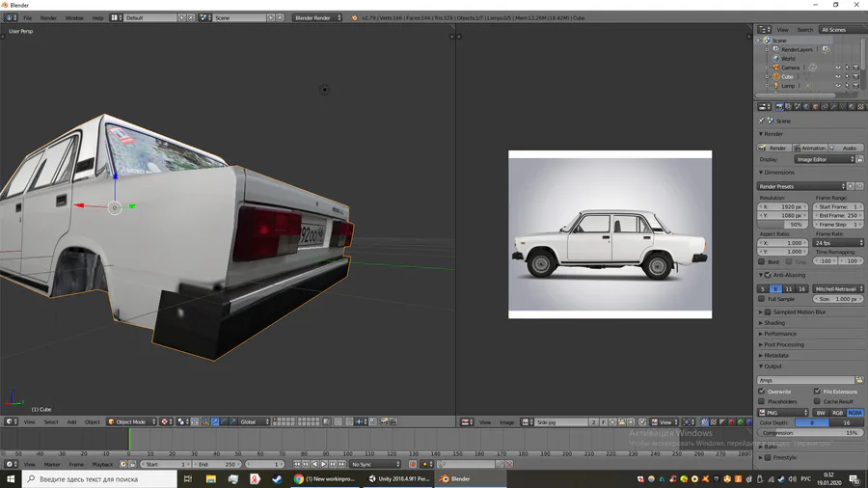Viewport: 868px width, 488px height.
Task: Click the Compression percentage slider
Action: pos(811,433)
